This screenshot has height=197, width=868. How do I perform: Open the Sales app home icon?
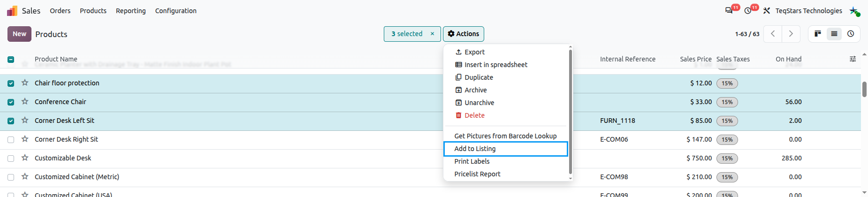pos(12,11)
